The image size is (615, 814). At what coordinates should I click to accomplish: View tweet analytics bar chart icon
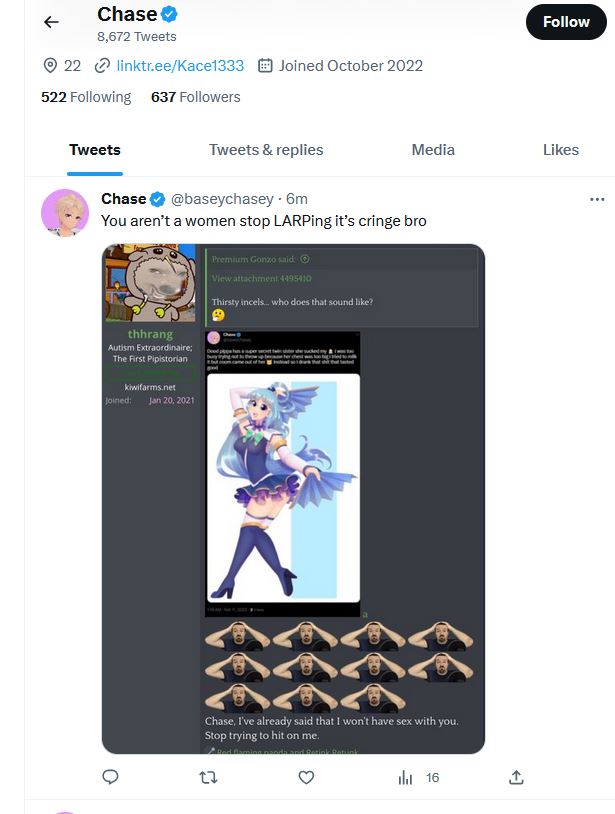[x=405, y=777]
